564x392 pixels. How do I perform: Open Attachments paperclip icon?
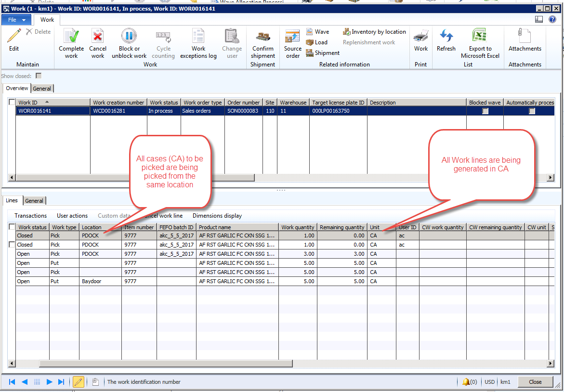(x=525, y=37)
